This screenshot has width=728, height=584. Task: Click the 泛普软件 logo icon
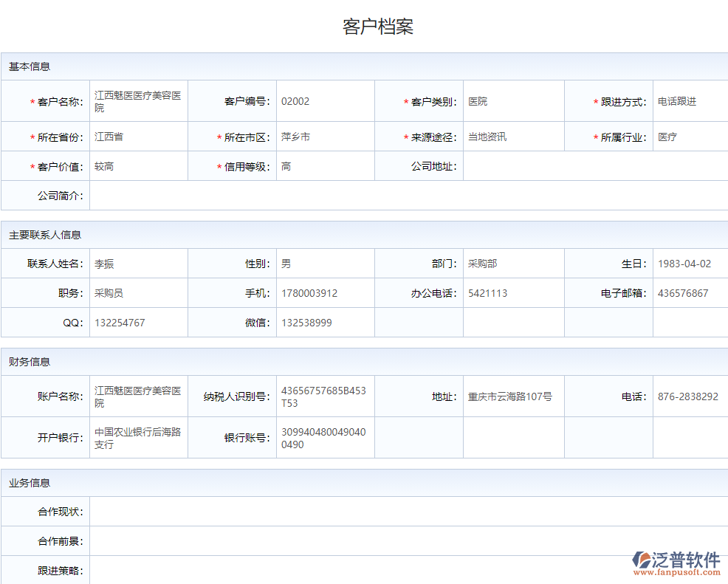[641, 560]
